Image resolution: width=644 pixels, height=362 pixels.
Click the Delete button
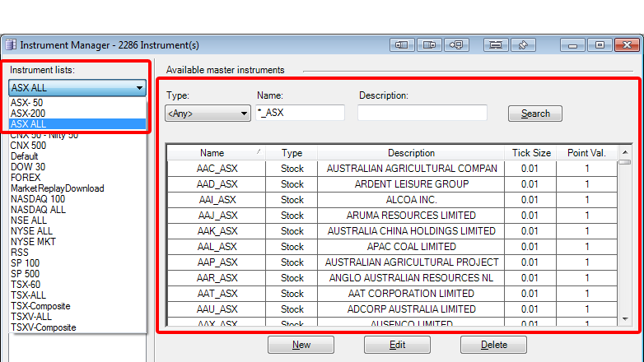[493, 345]
